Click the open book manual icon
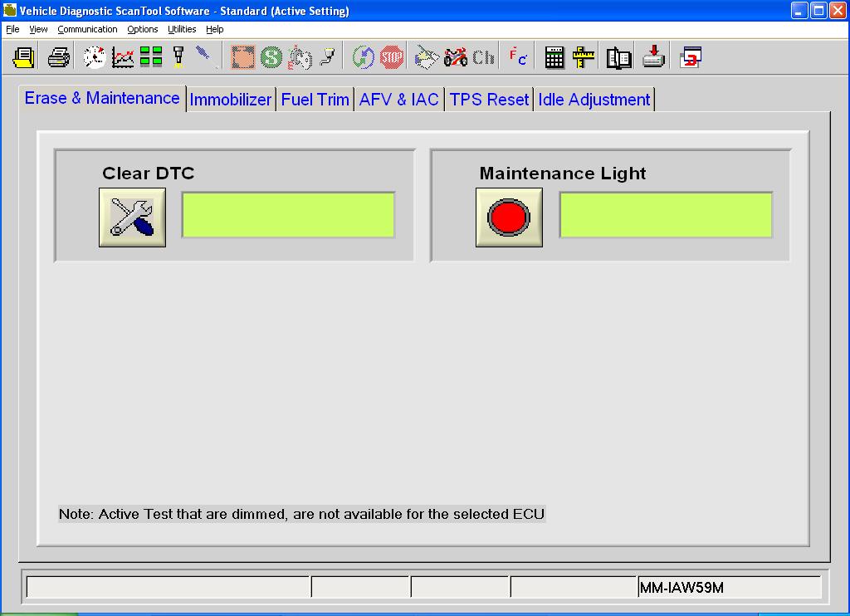850x616 pixels. pyautogui.click(x=619, y=57)
